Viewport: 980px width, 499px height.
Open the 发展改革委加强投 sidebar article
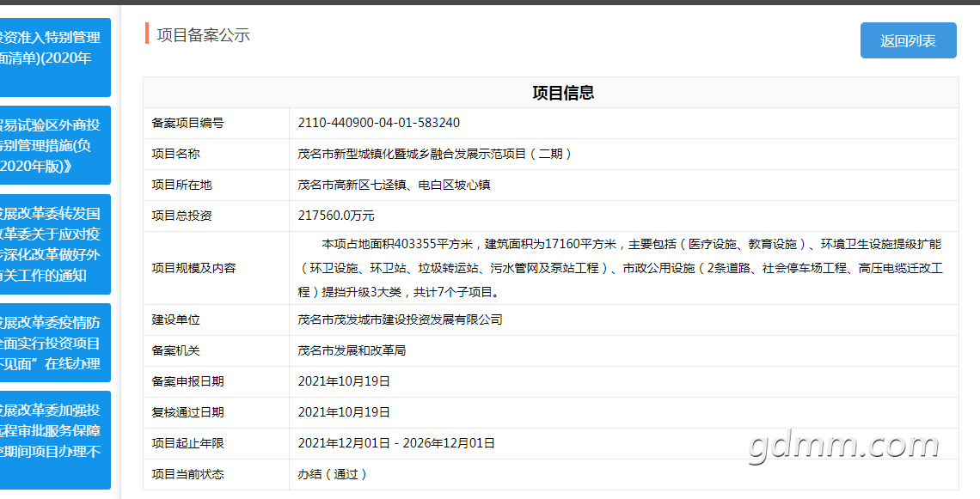(55, 441)
